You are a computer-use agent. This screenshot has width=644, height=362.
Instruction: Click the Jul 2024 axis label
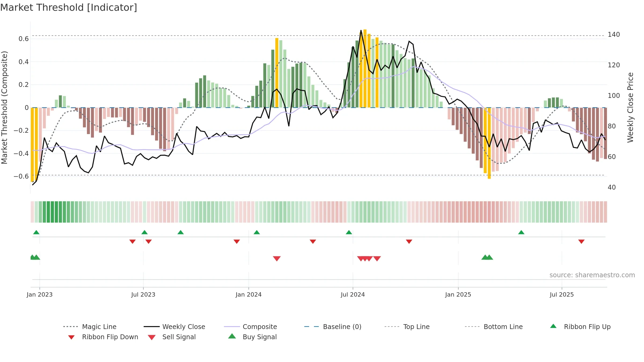pos(353,294)
